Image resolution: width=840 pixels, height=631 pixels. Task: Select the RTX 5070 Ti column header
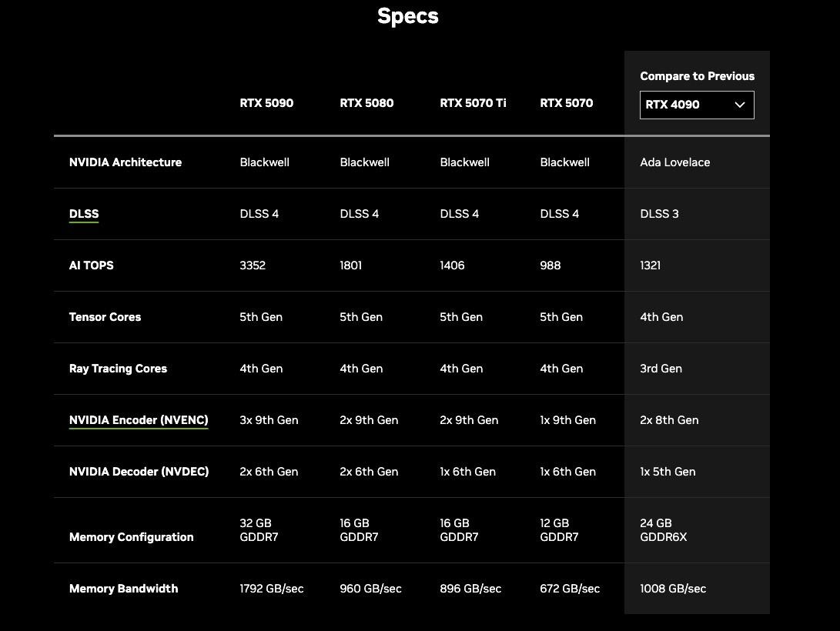click(x=473, y=103)
